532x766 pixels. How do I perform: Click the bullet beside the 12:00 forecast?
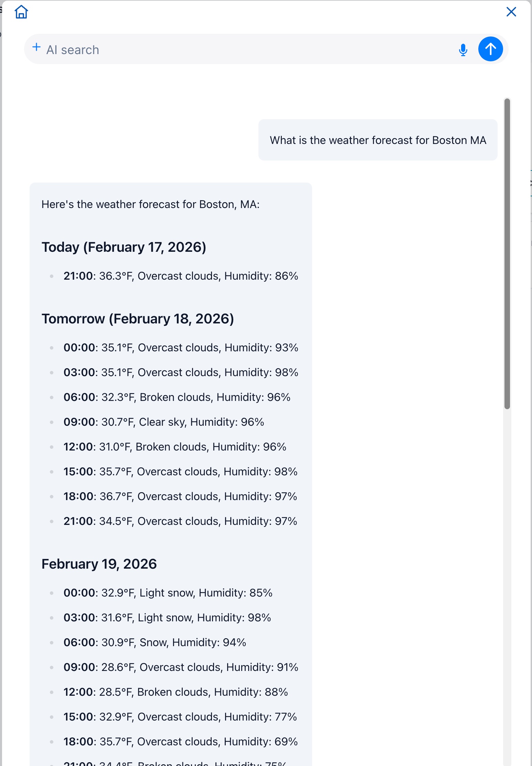(52, 446)
